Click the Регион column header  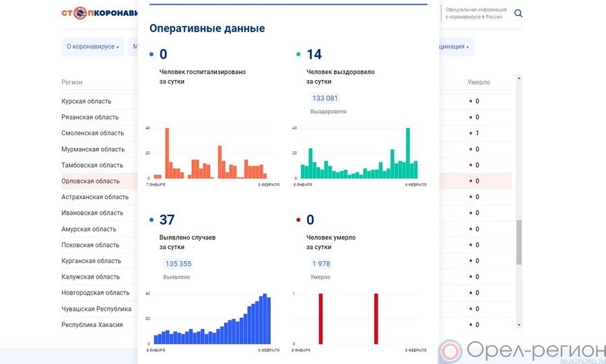click(72, 82)
